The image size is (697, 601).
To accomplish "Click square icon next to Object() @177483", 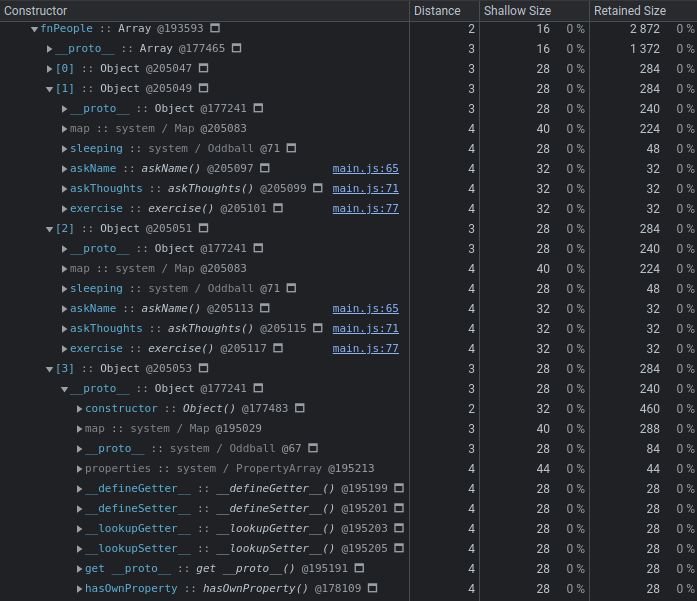I will 300,408.
